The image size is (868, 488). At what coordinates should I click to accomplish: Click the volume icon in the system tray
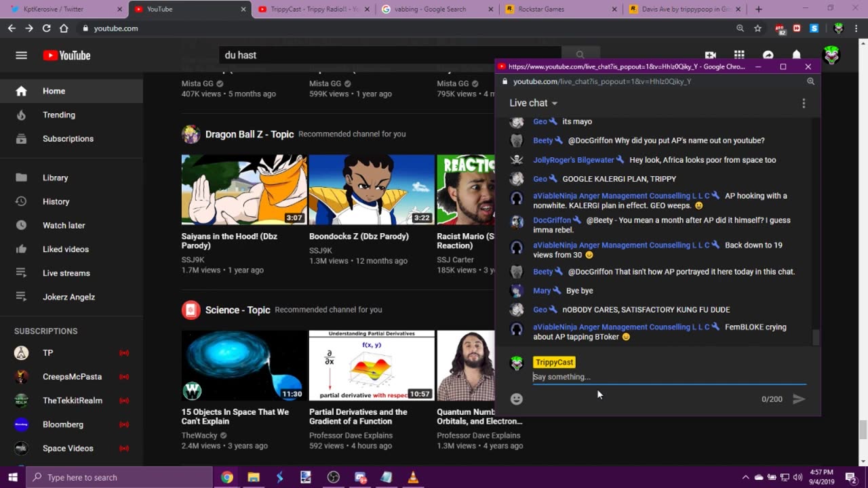tap(797, 477)
